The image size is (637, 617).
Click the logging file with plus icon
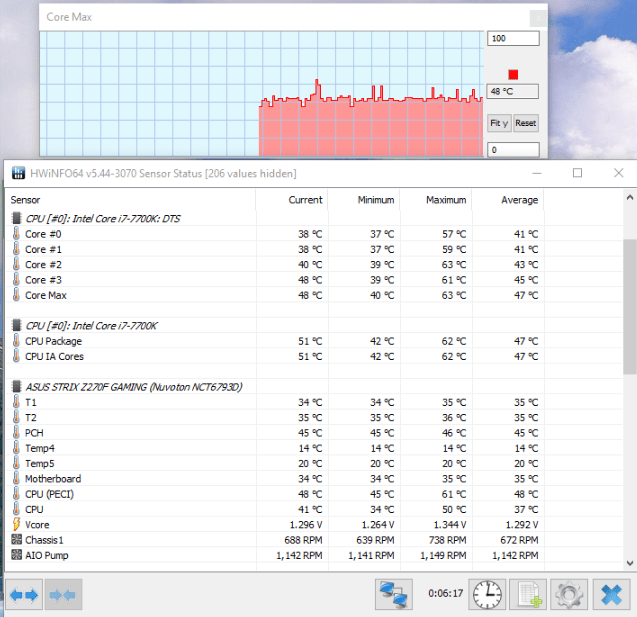(528, 595)
